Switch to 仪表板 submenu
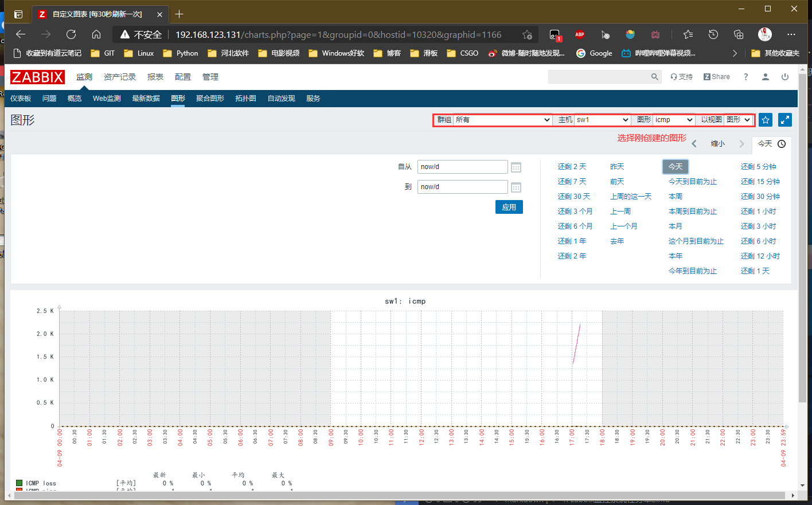812x505 pixels. click(x=21, y=99)
